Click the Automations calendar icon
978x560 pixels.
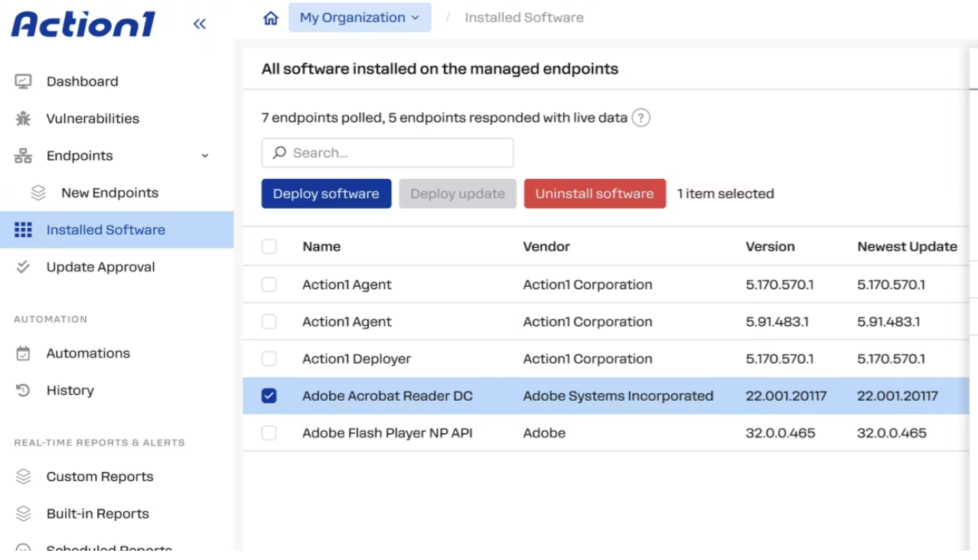[x=23, y=353]
